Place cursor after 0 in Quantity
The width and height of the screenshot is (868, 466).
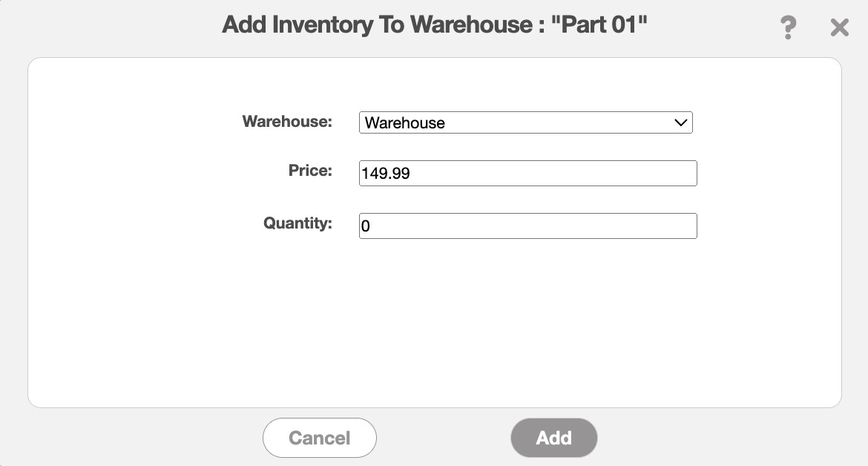click(370, 227)
